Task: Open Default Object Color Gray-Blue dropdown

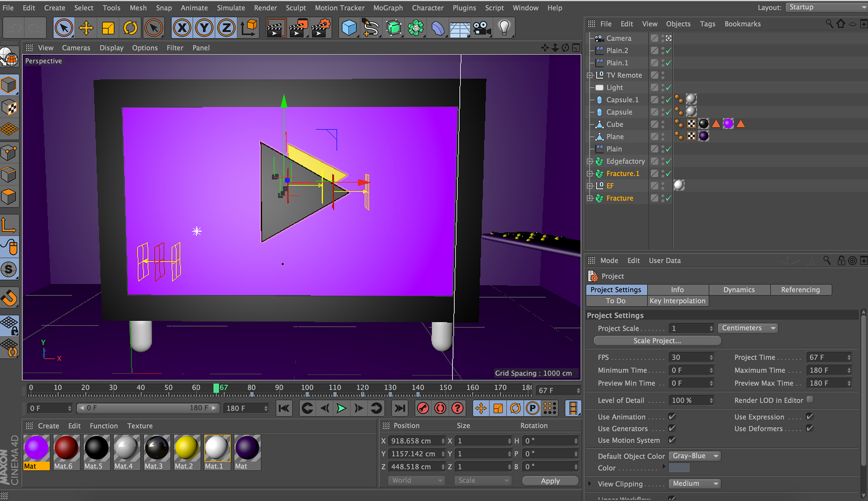Action: pos(694,456)
